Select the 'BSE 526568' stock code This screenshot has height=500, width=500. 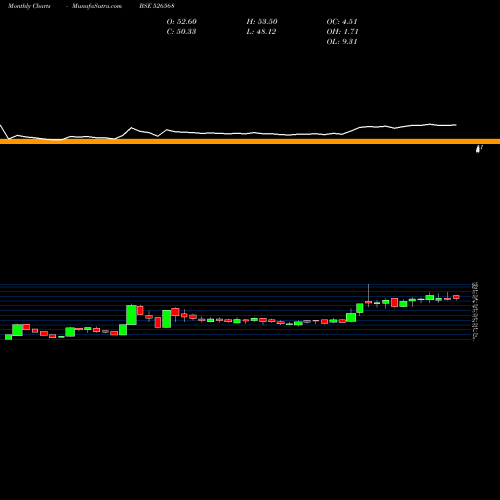(157, 6)
